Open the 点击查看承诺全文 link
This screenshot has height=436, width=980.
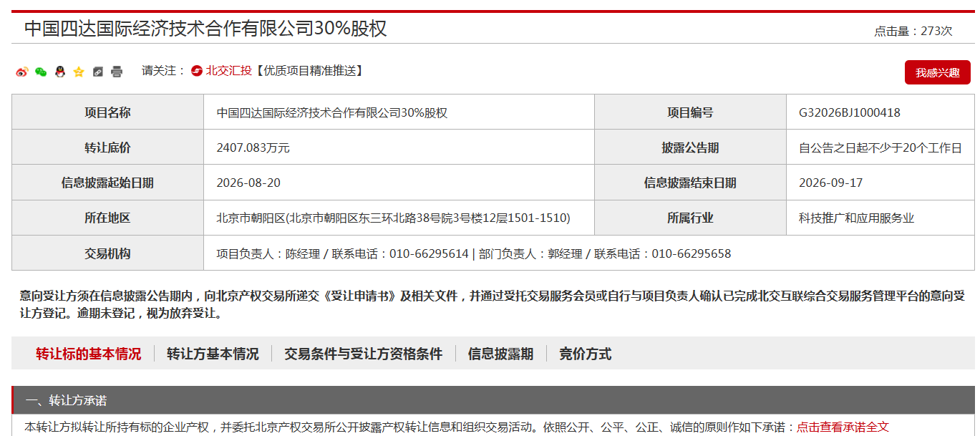click(843, 427)
